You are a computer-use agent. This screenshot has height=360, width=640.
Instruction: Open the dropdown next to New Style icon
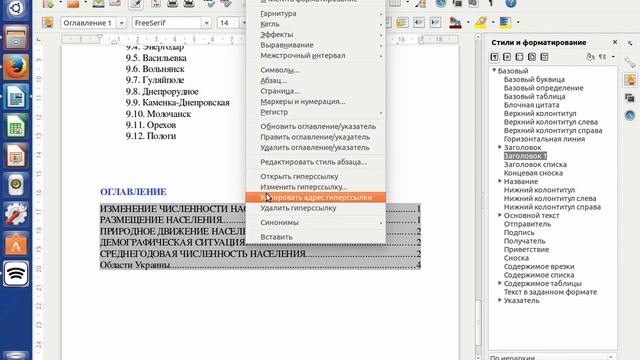coord(613,57)
